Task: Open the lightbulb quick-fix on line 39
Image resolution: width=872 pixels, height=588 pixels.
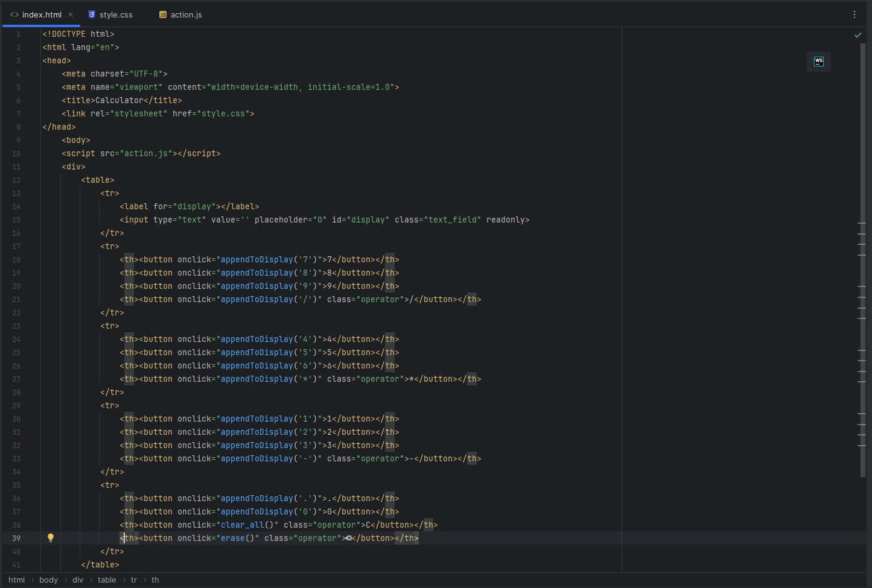Action: 51,538
